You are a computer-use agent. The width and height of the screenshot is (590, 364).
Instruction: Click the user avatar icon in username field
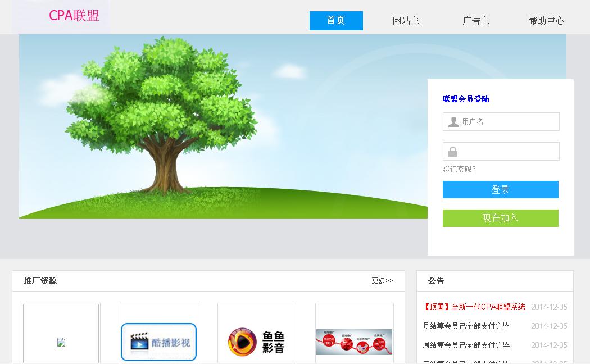click(x=453, y=121)
